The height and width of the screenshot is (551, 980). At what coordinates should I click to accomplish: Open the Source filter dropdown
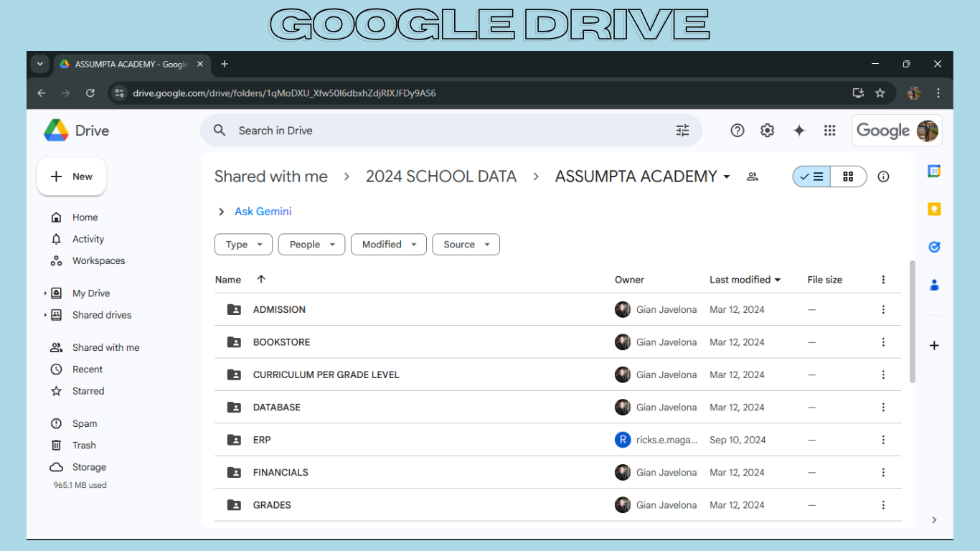tap(466, 245)
